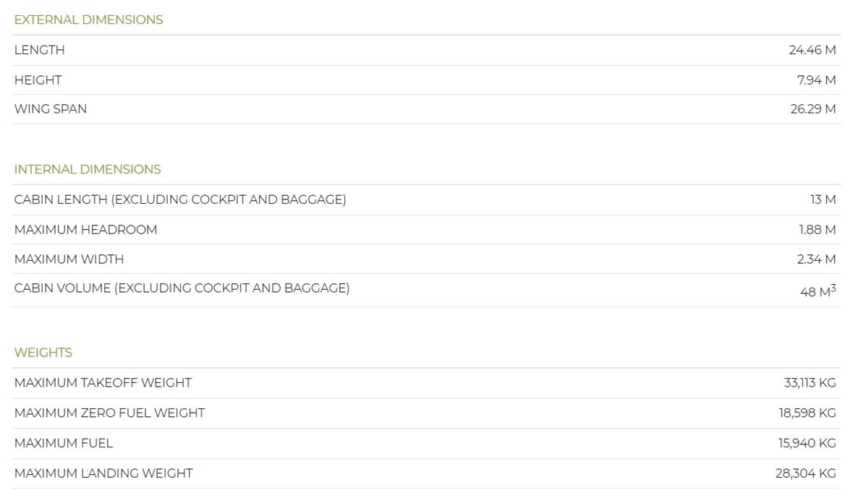
Task: Click the Maximum Width row label
Action: (x=69, y=259)
